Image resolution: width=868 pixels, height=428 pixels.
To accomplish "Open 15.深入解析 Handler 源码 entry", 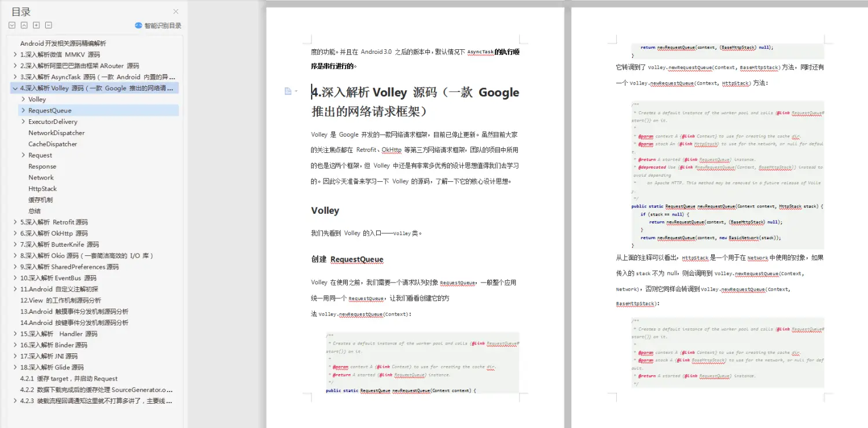I will click(59, 334).
